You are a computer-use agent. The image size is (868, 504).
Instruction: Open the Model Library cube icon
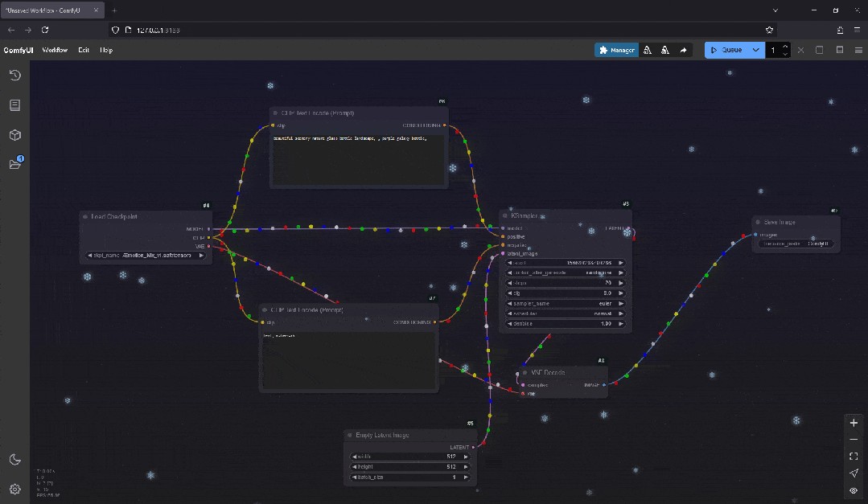tap(15, 135)
